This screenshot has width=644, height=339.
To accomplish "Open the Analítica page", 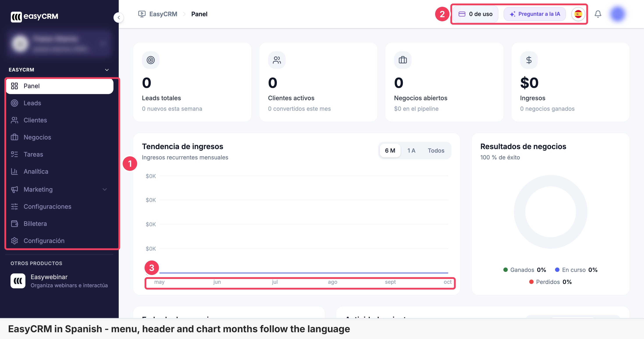I will (60, 171).
